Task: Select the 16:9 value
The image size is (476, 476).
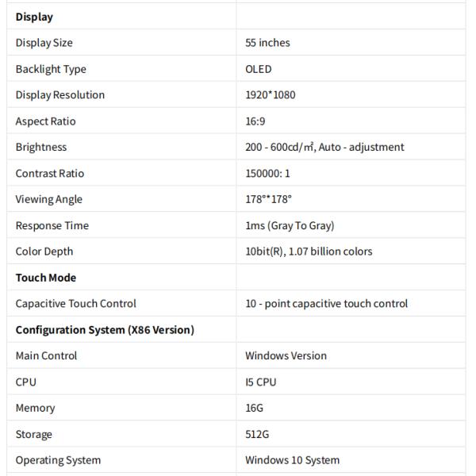Action: coord(255,121)
